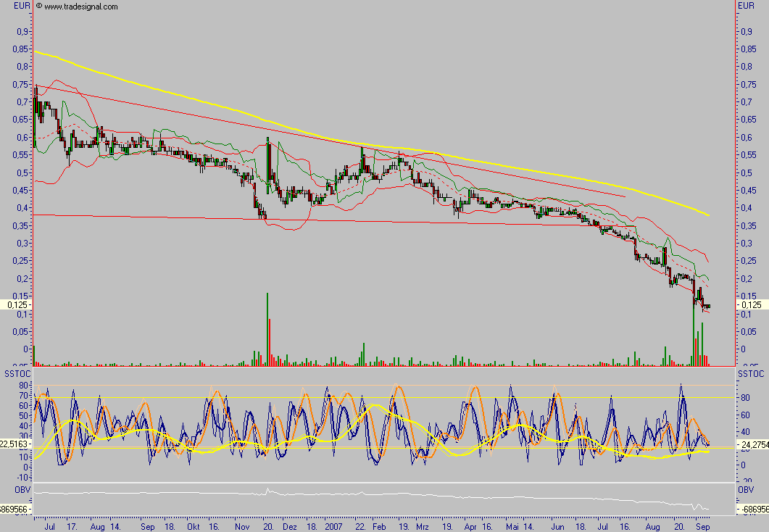This screenshot has height=532, width=769.
Task: Click the SSTOC indicator label on right
Action: (751, 373)
